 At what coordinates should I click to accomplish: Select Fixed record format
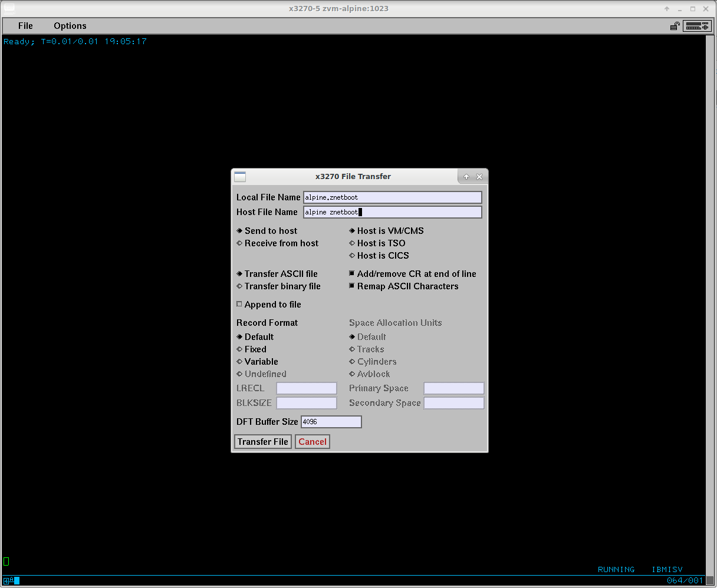252,349
